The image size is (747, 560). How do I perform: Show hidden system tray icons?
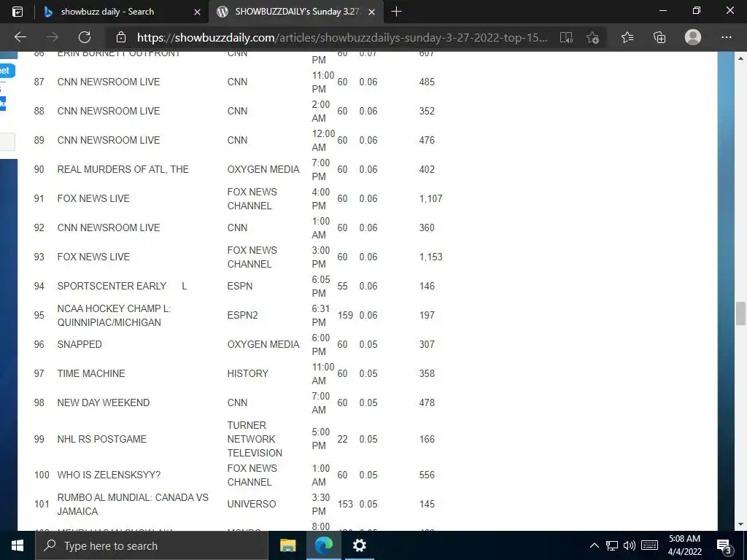click(x=594, y=545)
